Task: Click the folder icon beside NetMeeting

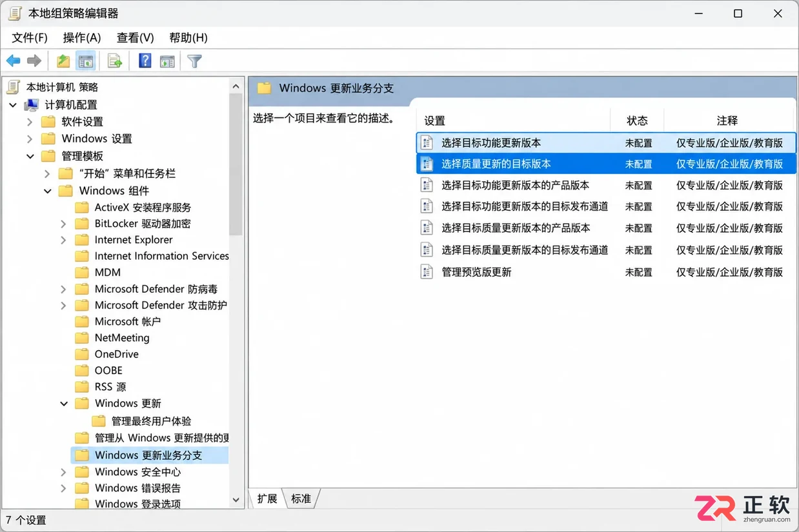Action: pyautogui.click(x=81, y=338)
